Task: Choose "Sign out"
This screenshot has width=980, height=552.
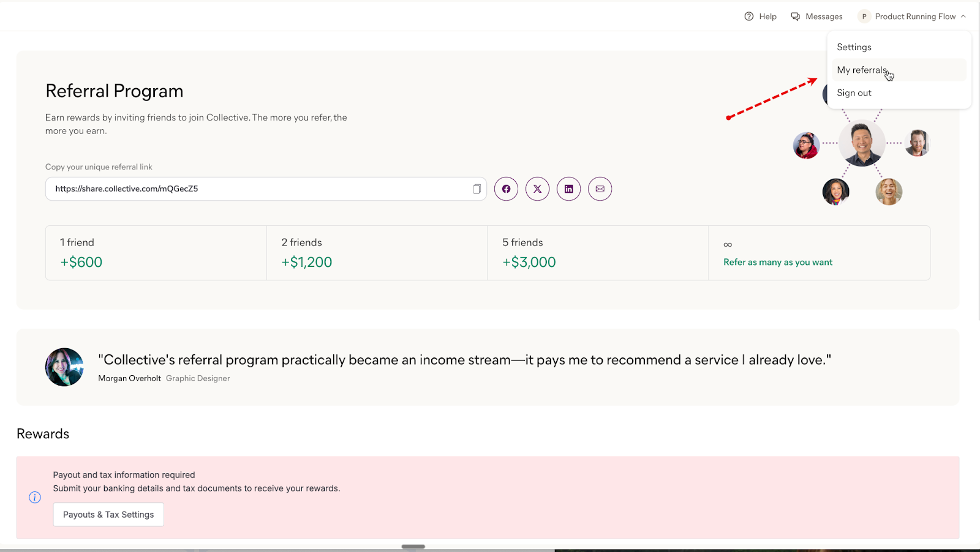Action: (x=854, y=92)
